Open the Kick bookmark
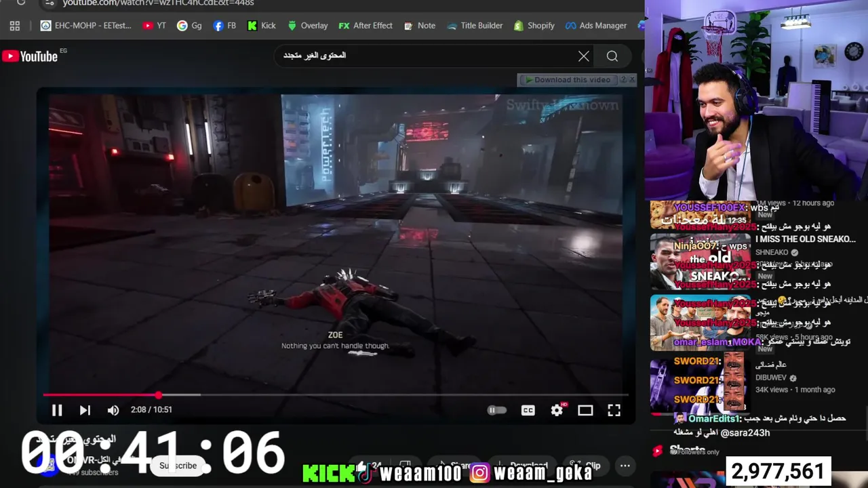This screenshot has height=488, width=868. tap(262, 26)
